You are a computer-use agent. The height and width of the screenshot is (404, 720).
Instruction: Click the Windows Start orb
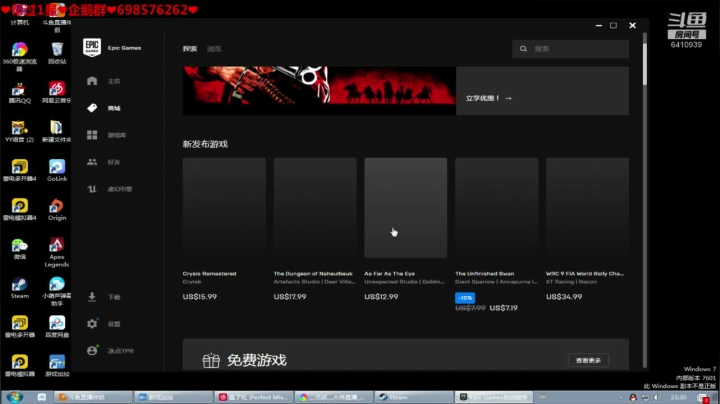14,397
